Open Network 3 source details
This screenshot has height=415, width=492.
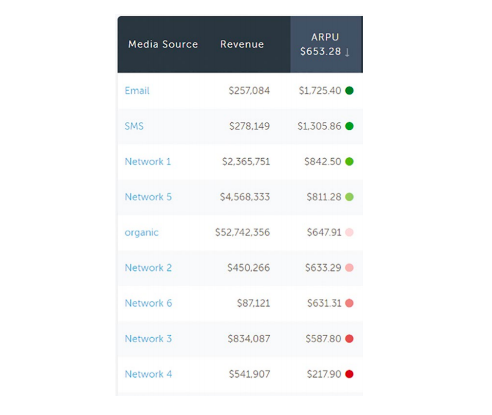click(x=148, y=339)
